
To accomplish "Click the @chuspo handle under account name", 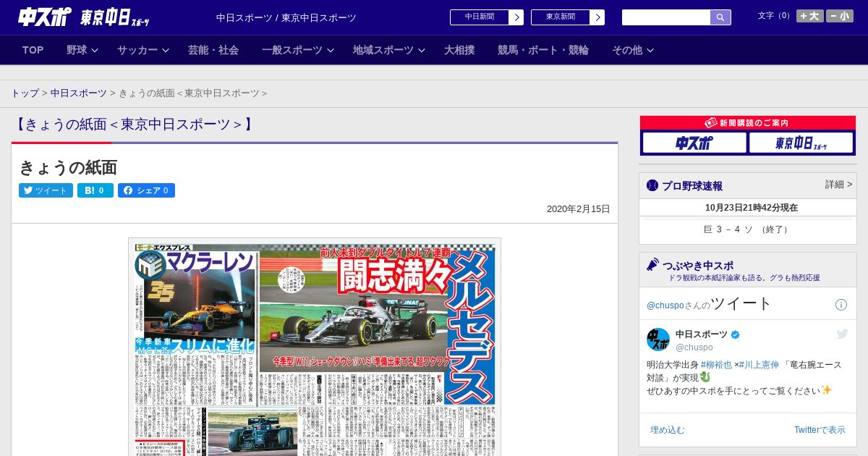I will 694,347.
